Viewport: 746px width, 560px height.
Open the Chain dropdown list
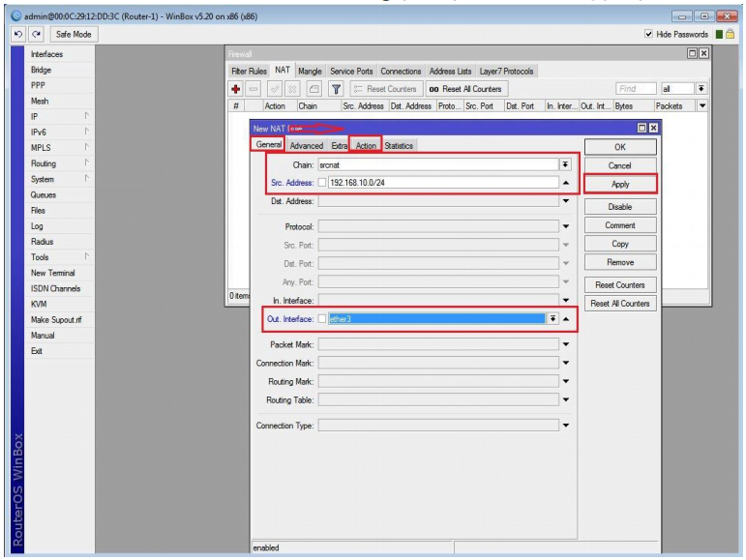click(565, 165)
